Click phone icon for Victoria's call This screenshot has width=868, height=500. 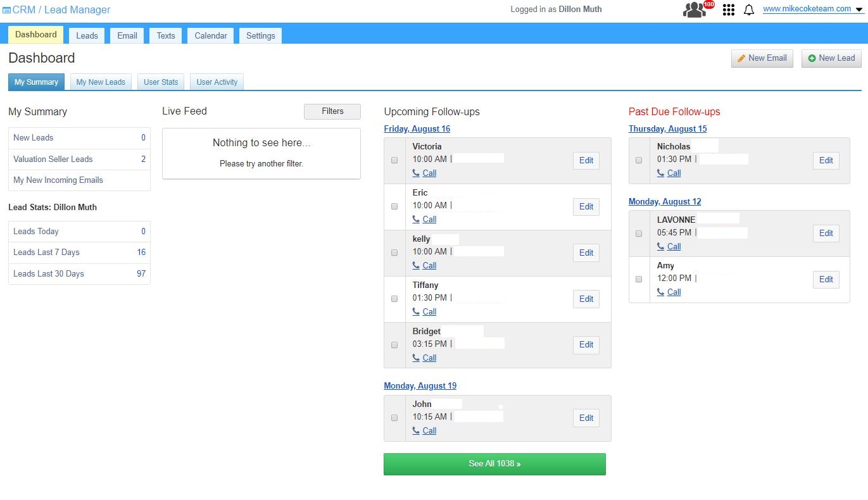coord(416,173)
